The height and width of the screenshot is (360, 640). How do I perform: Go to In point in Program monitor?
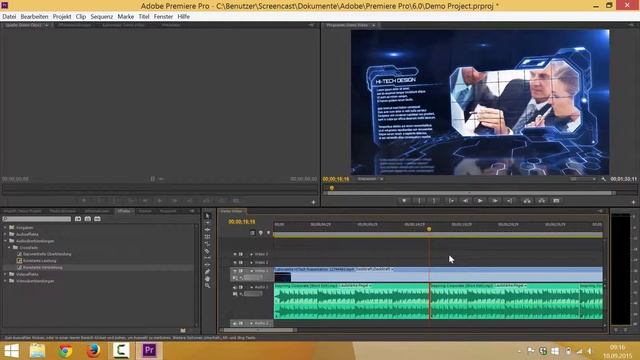click(451, 201)
